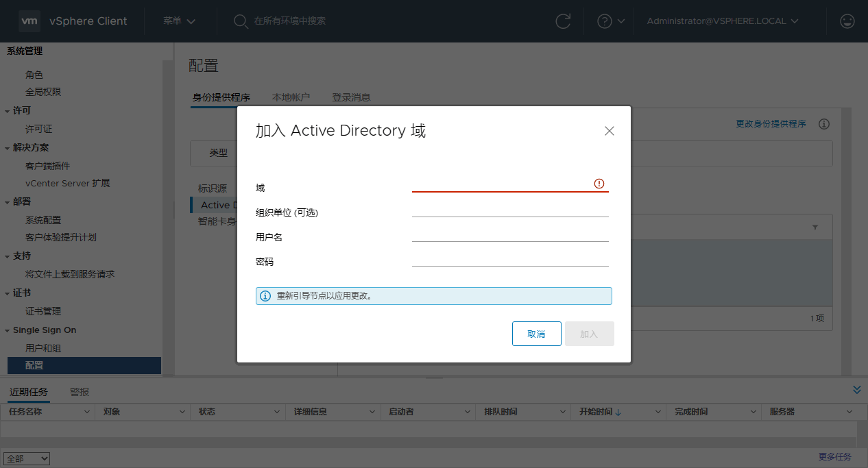Open the help question mark icon

tap(604, 21)
